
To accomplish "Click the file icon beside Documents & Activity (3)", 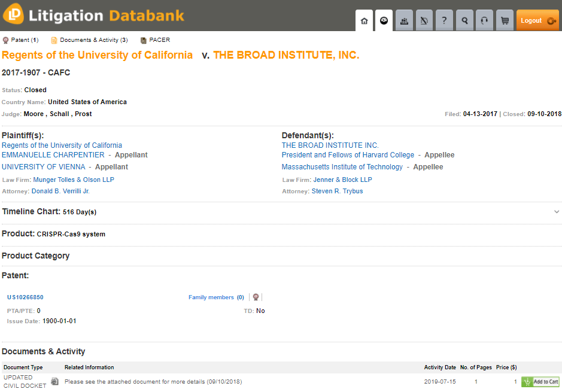I will click(54, 40).
